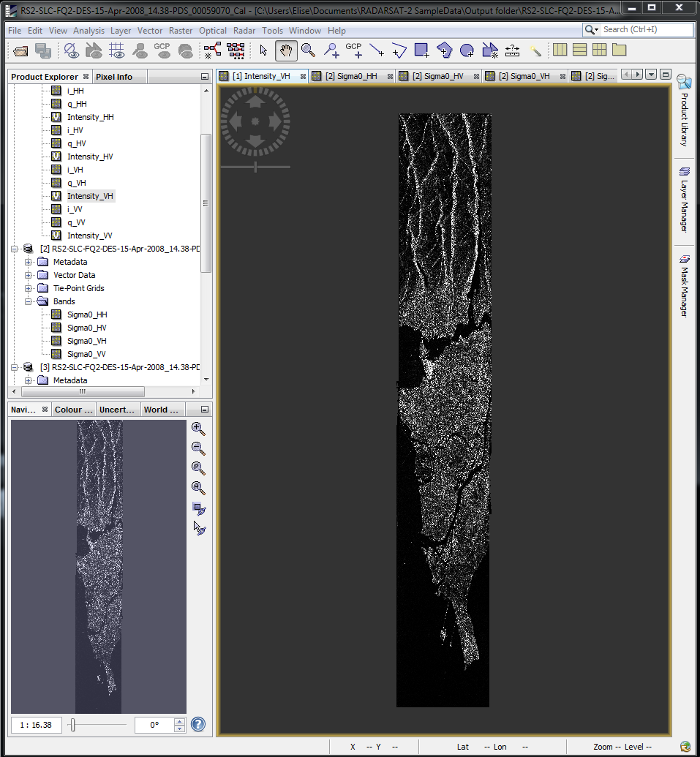Open Mask Manager side panel
700x757 pixels.
click(684, 286)
